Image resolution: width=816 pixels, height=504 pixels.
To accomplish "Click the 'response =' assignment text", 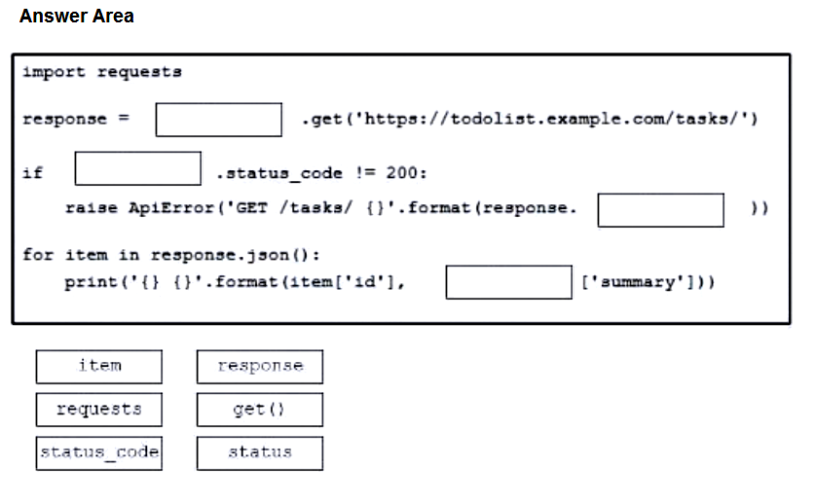I will 76,119.
